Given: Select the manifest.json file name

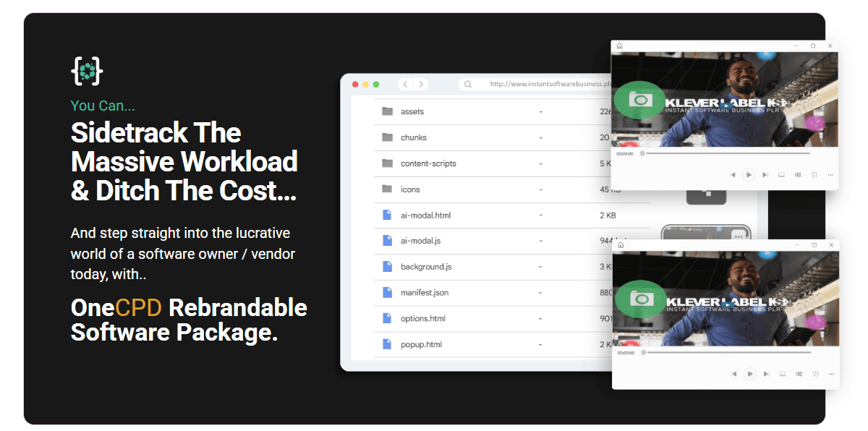Looking at the screenshot, I should (x=425, y=293).
